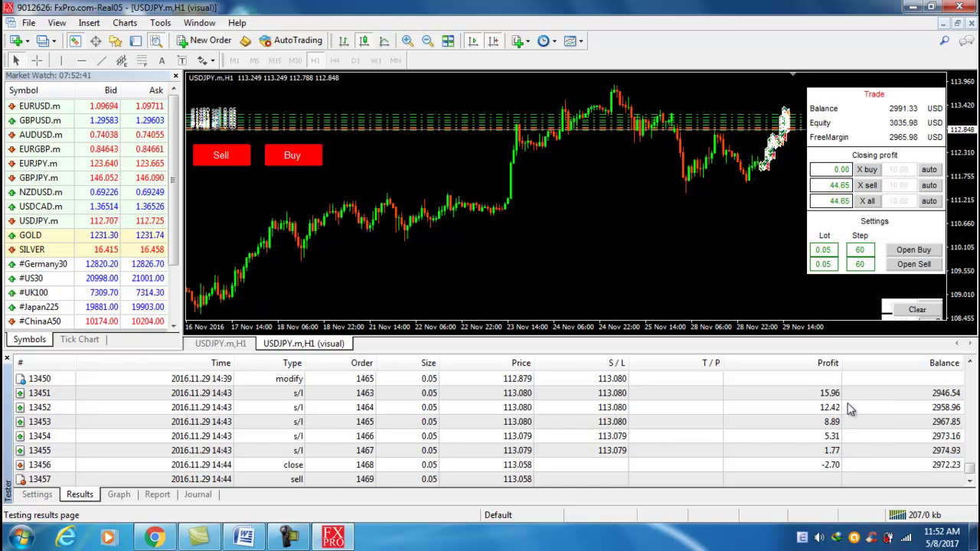Click the X all closing button
The height and width of the screenshot is (551, 980).
click(867, 201)
